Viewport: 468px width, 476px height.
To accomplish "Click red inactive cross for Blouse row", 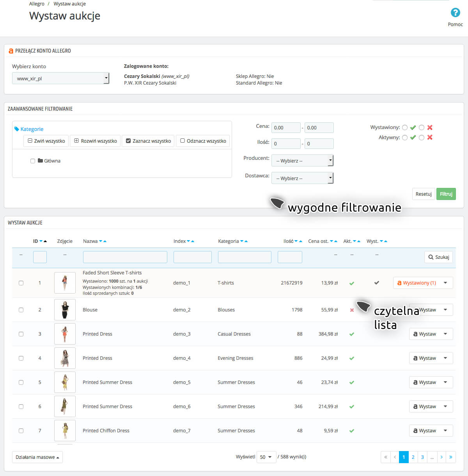I will pyautogui.click(x=352, y=310).
